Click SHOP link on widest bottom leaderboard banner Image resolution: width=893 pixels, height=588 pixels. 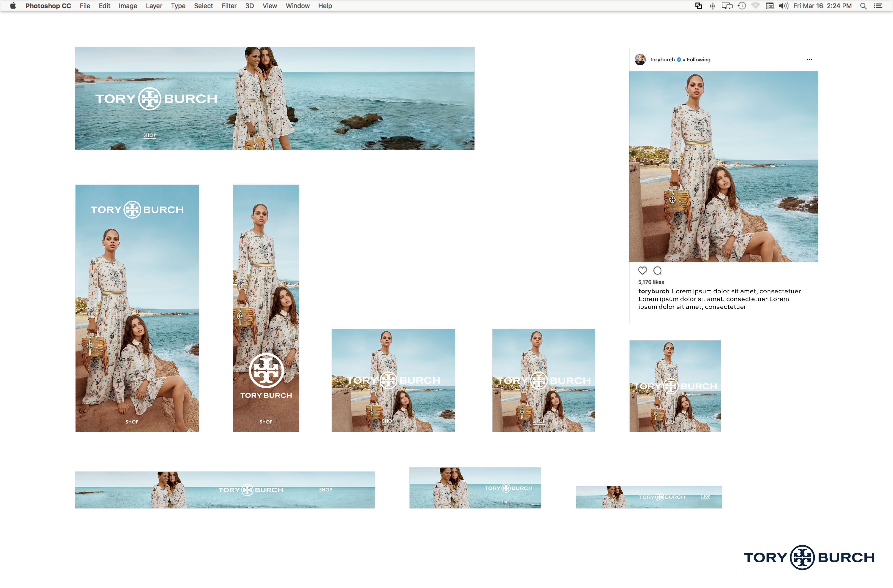click(x=325, y=490)
